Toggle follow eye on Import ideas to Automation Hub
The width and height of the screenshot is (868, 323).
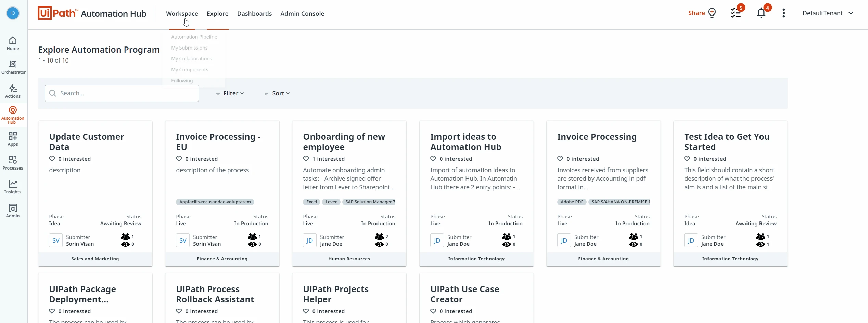pos(507,244)
